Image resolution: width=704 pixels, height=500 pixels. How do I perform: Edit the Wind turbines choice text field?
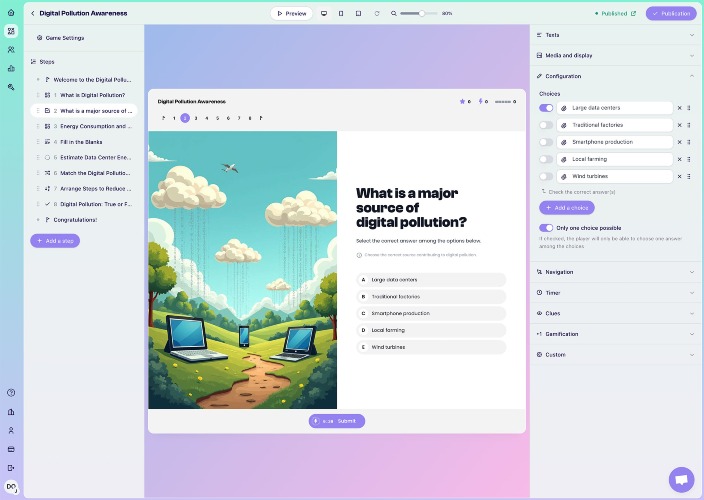click(x=615, y=176)
